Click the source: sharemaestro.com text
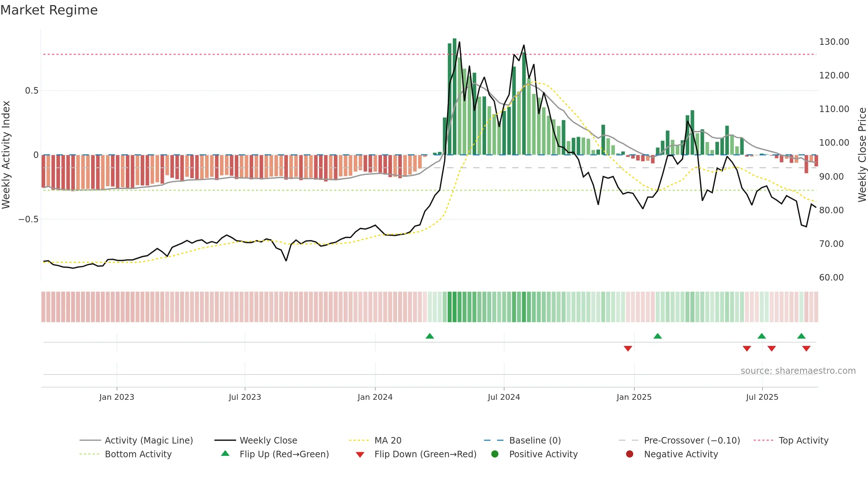 point(798,371)
